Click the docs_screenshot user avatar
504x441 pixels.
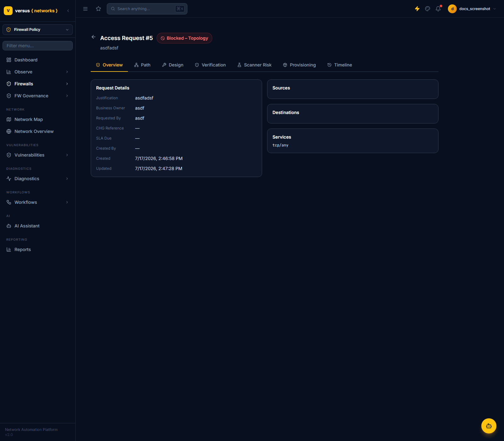(x=452, y=9)
